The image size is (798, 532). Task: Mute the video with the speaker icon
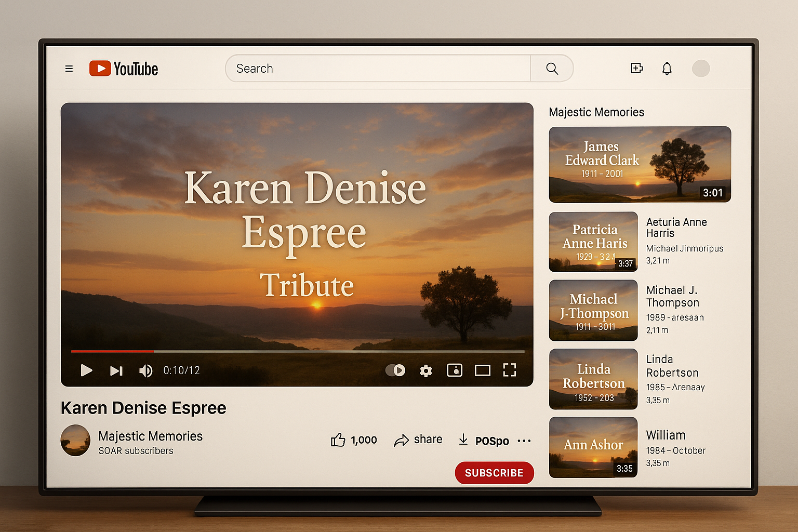pos(145,370)
